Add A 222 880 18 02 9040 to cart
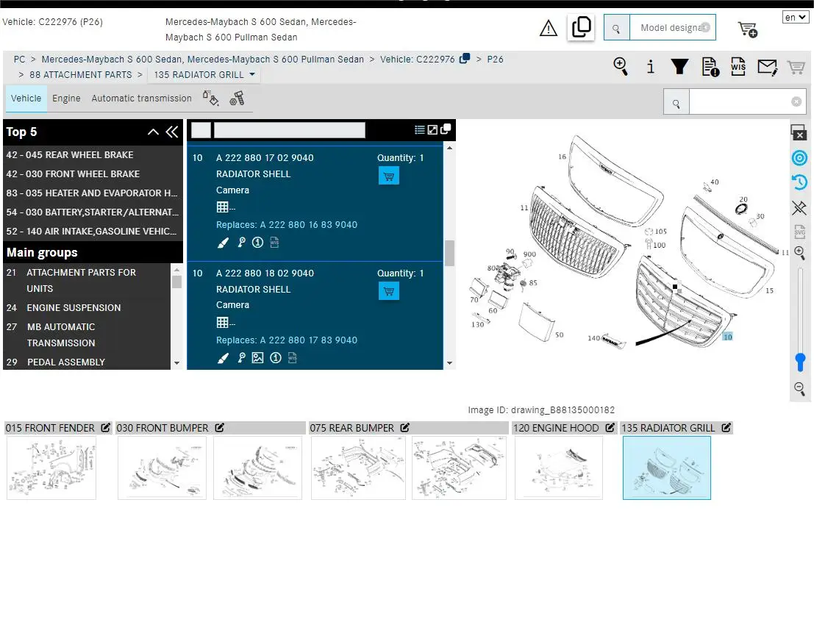 (389, 291)
